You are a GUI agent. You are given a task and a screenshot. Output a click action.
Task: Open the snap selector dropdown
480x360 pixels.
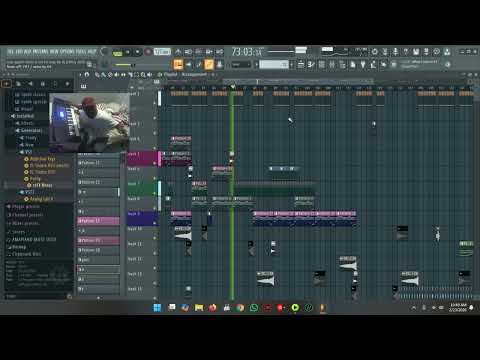(x=241, y=64)
